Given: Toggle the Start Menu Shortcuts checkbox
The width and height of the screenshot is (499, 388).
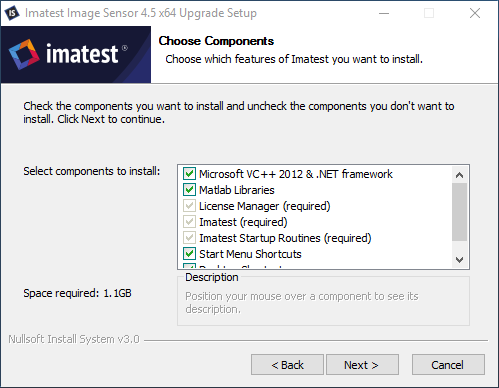Looking at the screenshot, I should point(189,254).
